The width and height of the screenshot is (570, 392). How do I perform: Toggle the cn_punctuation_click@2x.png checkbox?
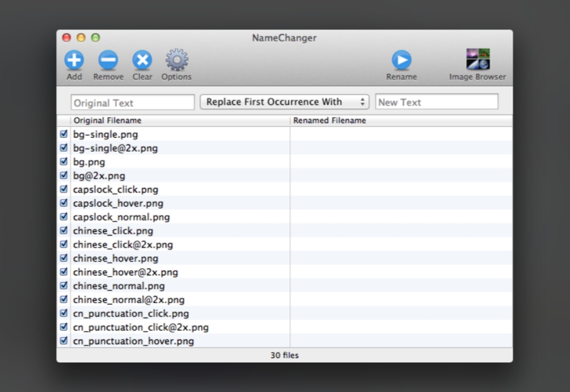coord(63,327)
